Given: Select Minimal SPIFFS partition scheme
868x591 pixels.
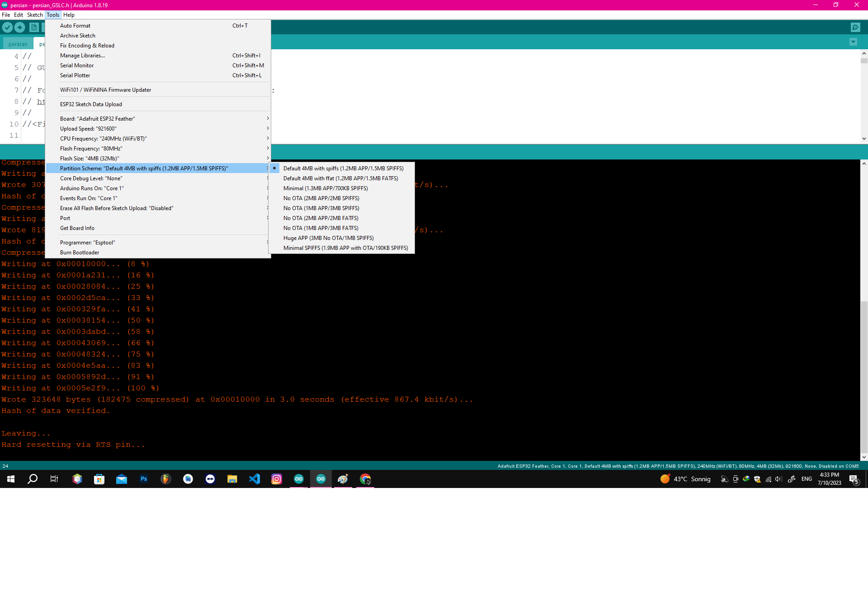Looking at the screenshot, I should (345, 248).
